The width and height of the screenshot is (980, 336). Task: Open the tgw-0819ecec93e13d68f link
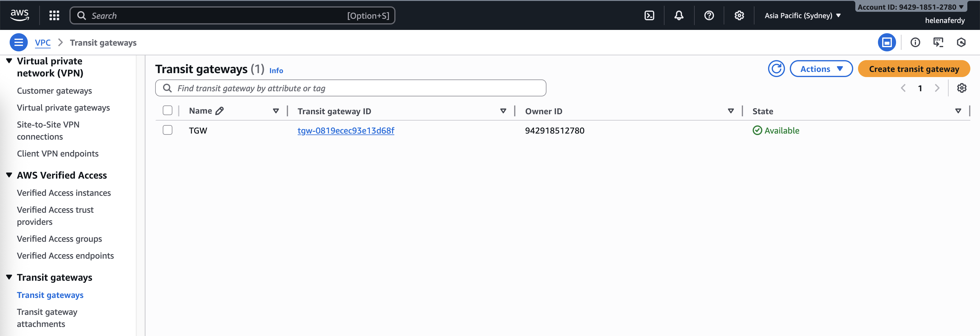pyautogui.click(x=345, y=131)
